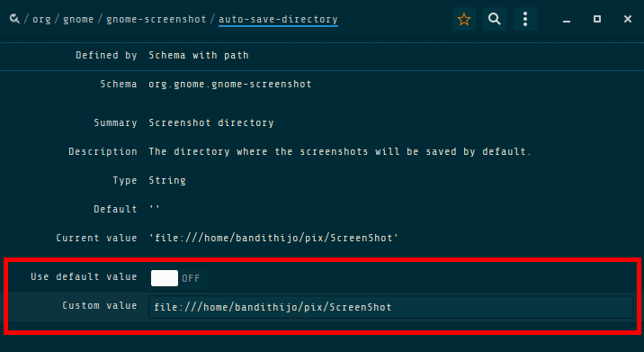
Task: Navigate to the org path segment
Action: pyautogui.click(x=41, y=19)
